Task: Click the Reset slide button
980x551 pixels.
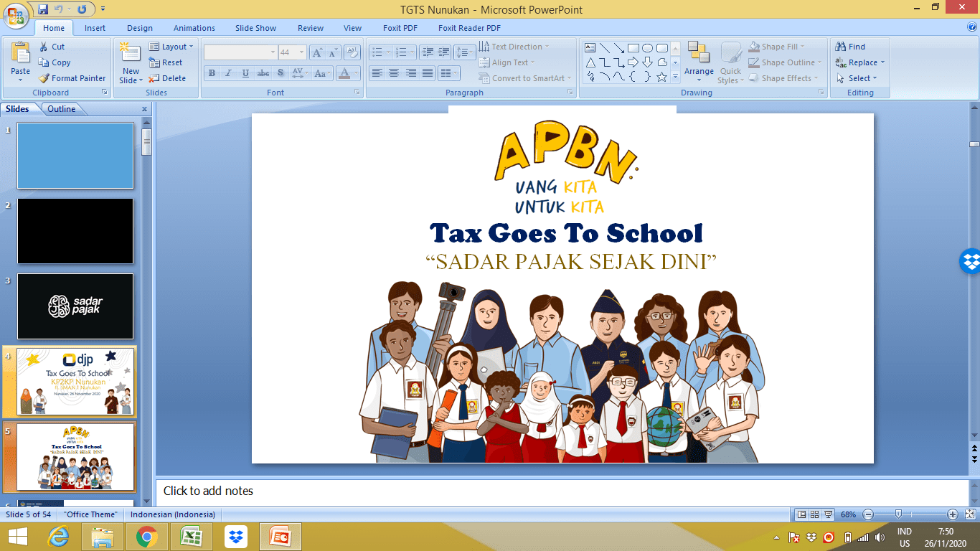Action: [x=166, y=62]
